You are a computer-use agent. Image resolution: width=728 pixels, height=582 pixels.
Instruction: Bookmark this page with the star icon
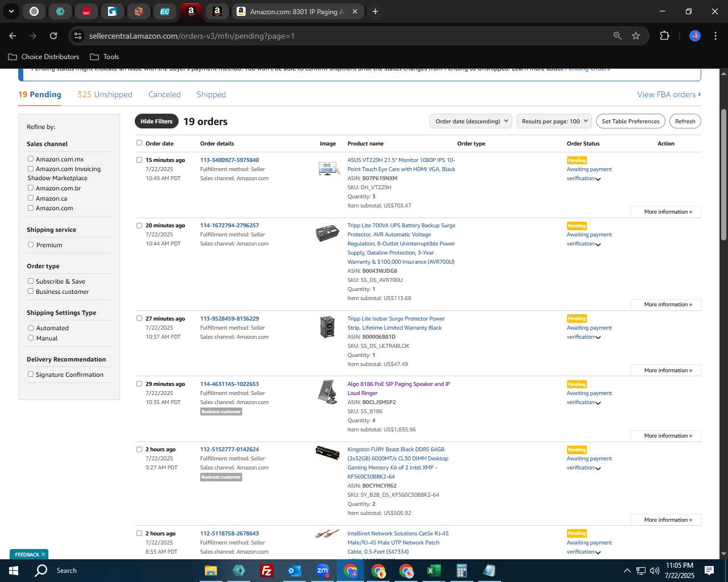coord(636,36)
